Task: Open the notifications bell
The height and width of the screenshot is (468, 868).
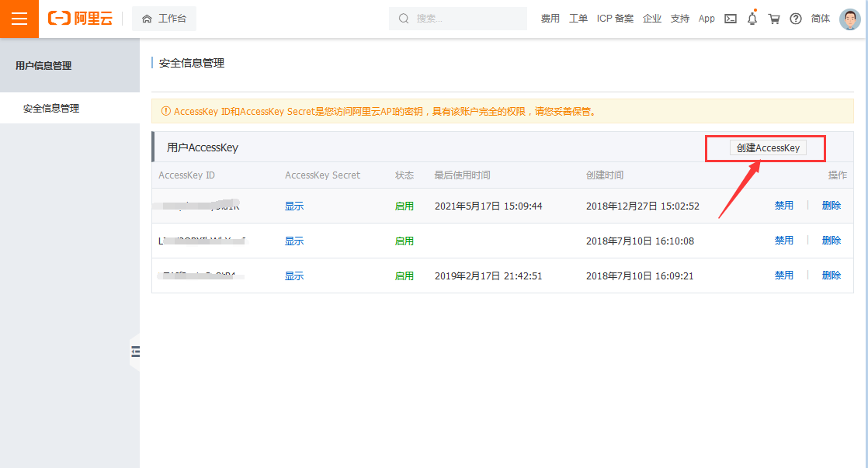Action: coord(752,19)
